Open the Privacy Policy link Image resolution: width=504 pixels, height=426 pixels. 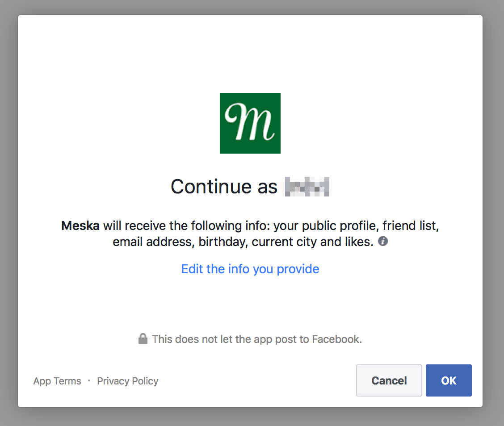coord(128,381)
